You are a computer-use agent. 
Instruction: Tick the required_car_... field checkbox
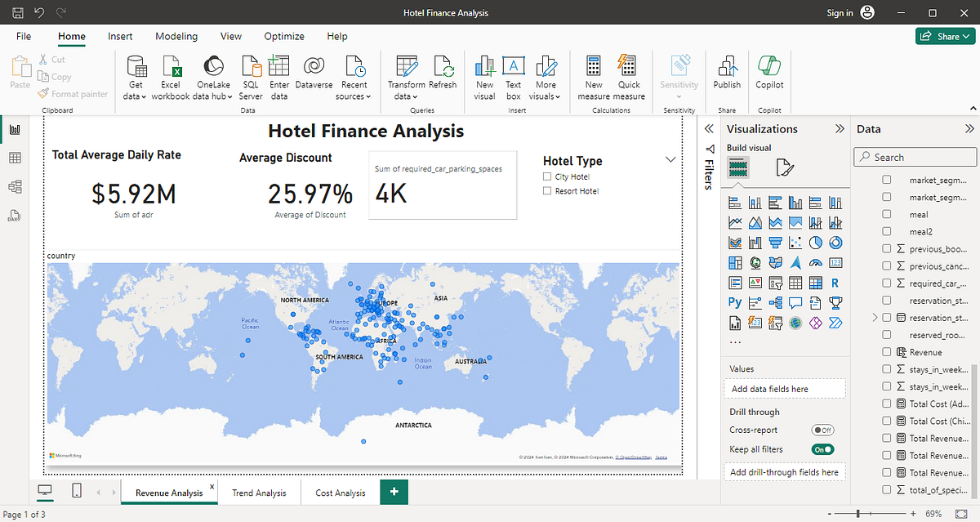(x=887, y=283)
